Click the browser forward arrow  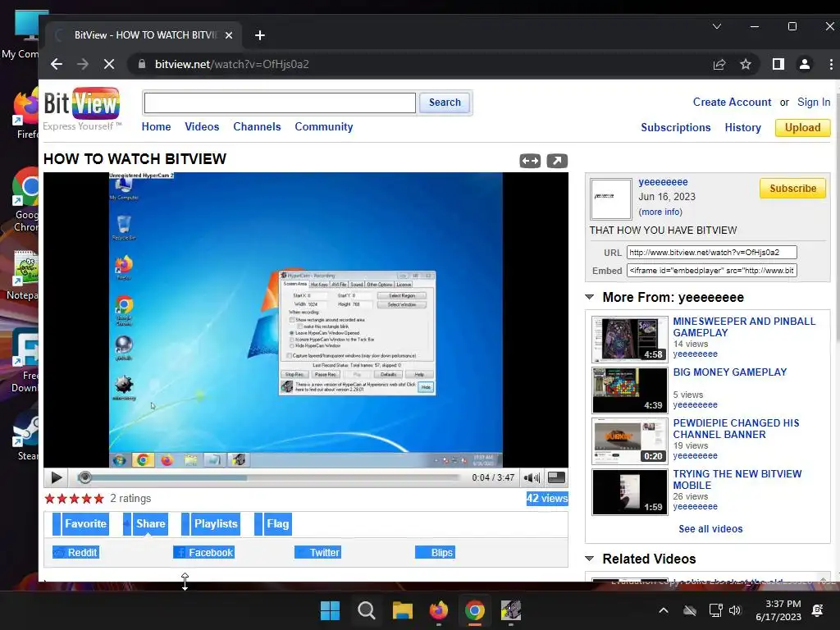coord(83,64)
